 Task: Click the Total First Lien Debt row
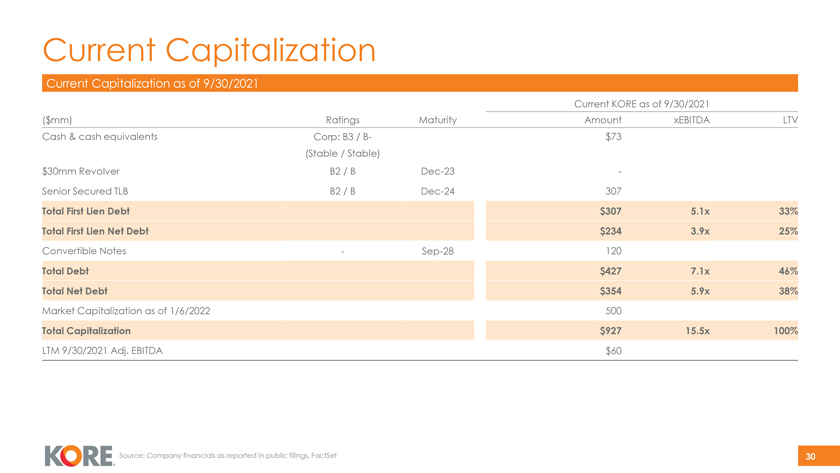86,211
